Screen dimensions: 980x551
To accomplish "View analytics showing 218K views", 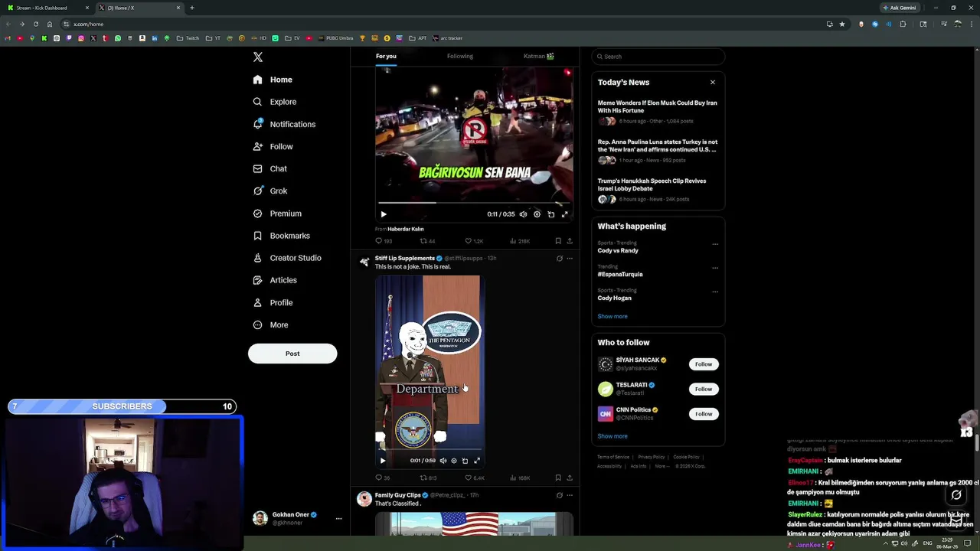I will 520,241.
